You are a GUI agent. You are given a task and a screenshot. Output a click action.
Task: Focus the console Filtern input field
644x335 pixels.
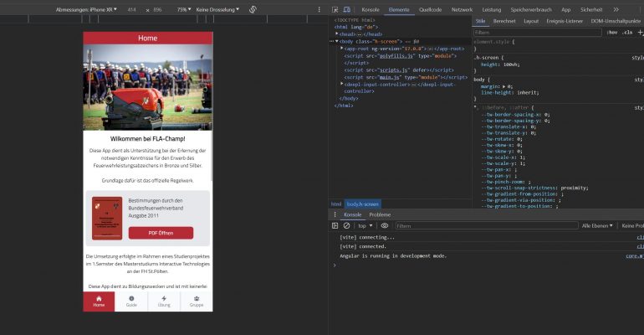pyautogui.click(x=486, y=225)
